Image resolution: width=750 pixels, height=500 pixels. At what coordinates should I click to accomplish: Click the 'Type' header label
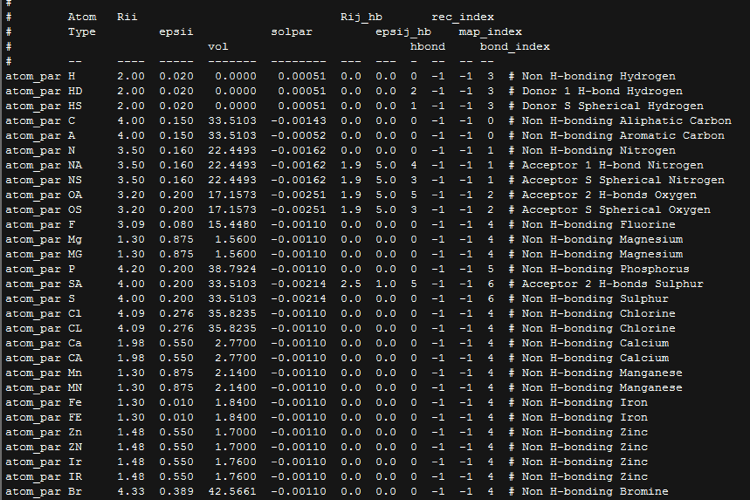[82, 32]
